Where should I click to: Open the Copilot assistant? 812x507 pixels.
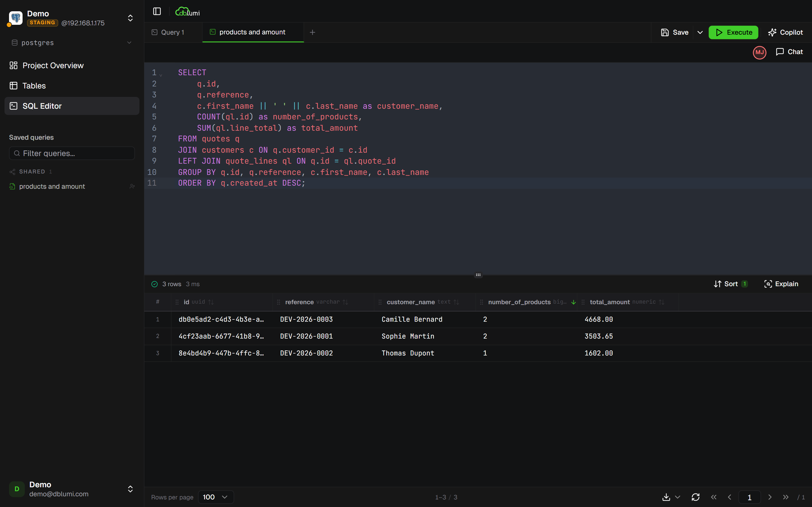pos(785,32)
